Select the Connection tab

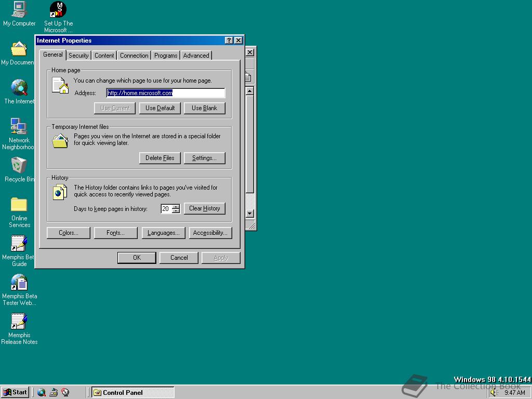pyautogui.click(x=134, y=56)
